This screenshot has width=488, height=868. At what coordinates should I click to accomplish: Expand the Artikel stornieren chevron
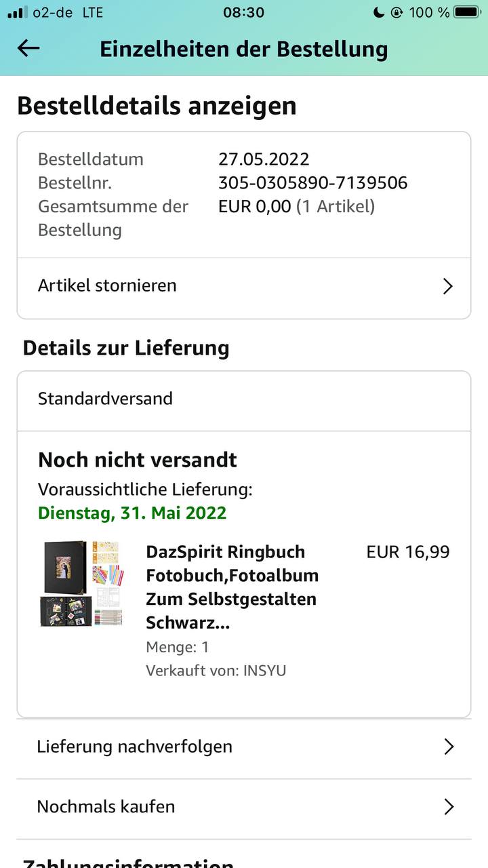[447, 286]
